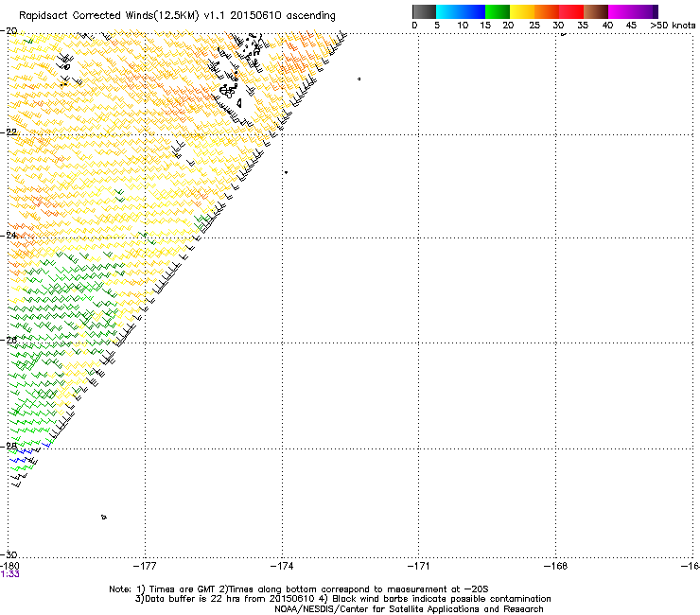Click the small island outline near -178, -29
This screenshot has width=700, height=615.
(103, 518)
